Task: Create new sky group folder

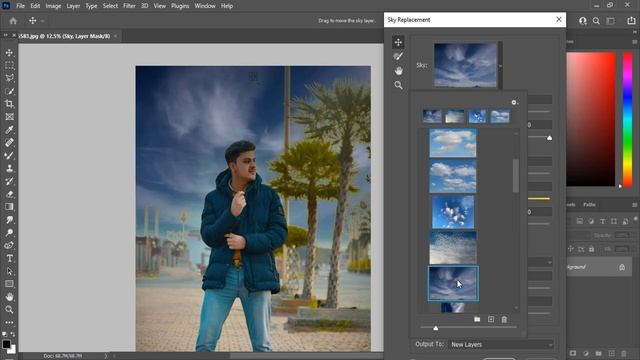Action: 477,319
